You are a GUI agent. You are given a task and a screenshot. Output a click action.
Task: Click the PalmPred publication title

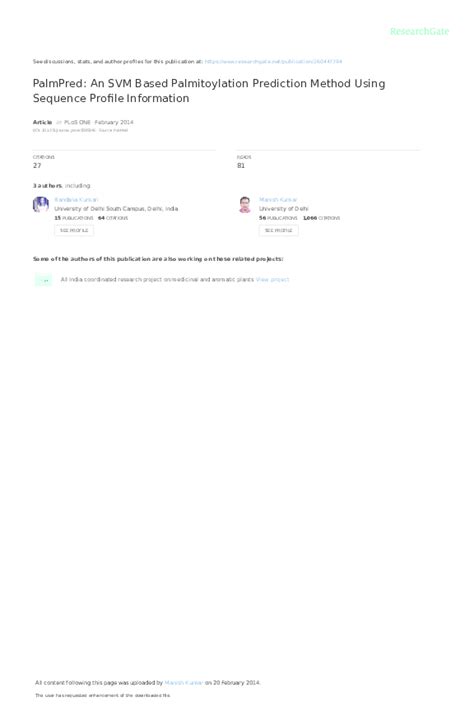coord(209,91)
